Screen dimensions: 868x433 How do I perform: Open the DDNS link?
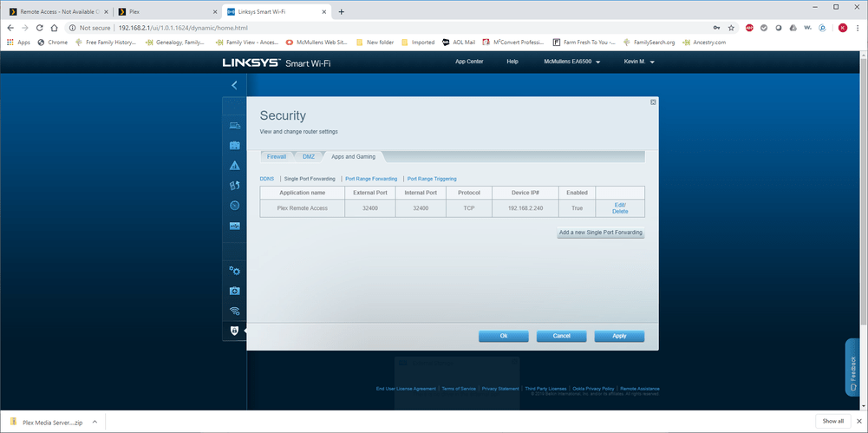click(x=267, y=179)
